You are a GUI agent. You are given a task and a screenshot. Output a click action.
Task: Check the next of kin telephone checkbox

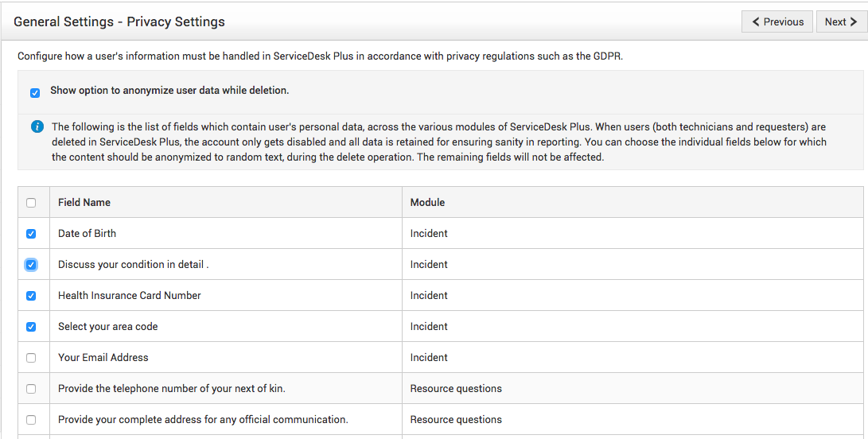coord(31,389)
